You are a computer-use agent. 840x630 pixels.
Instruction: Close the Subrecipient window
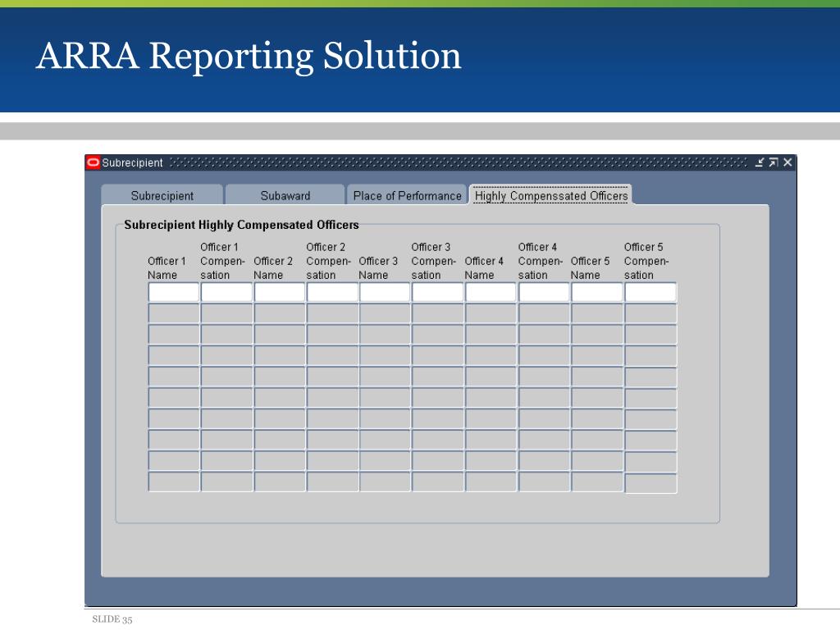[x=787, y=162]
